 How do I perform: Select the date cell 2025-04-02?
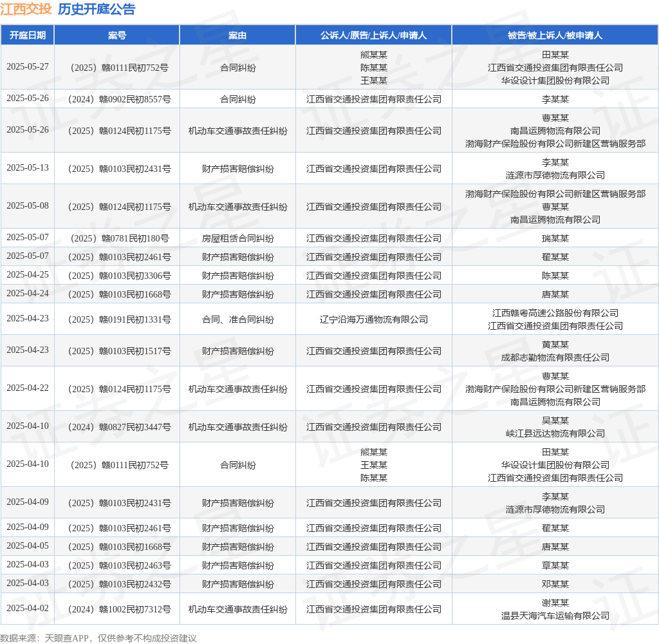point(27,608)
